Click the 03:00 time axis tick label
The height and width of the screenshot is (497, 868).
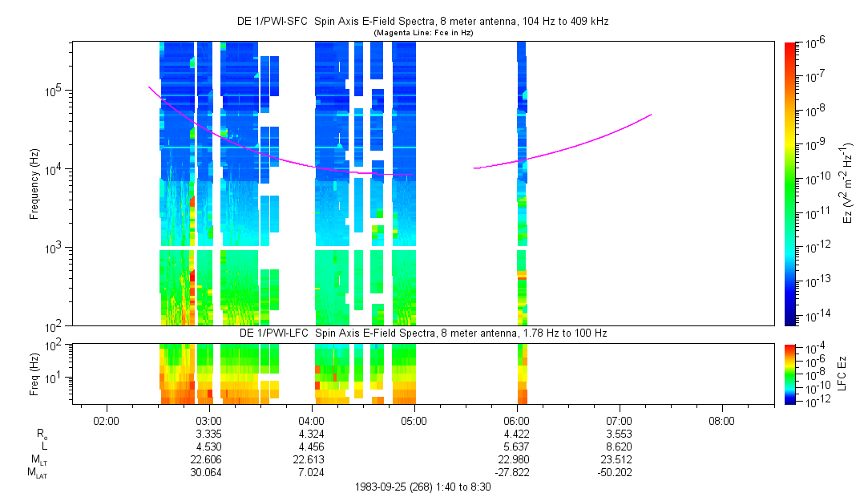[208, 421]
